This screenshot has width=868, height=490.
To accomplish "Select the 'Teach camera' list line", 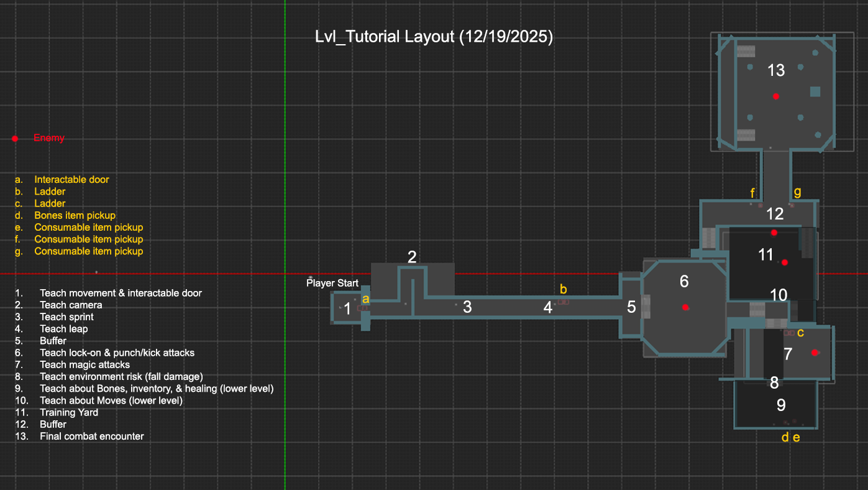I will click(59, 305).
